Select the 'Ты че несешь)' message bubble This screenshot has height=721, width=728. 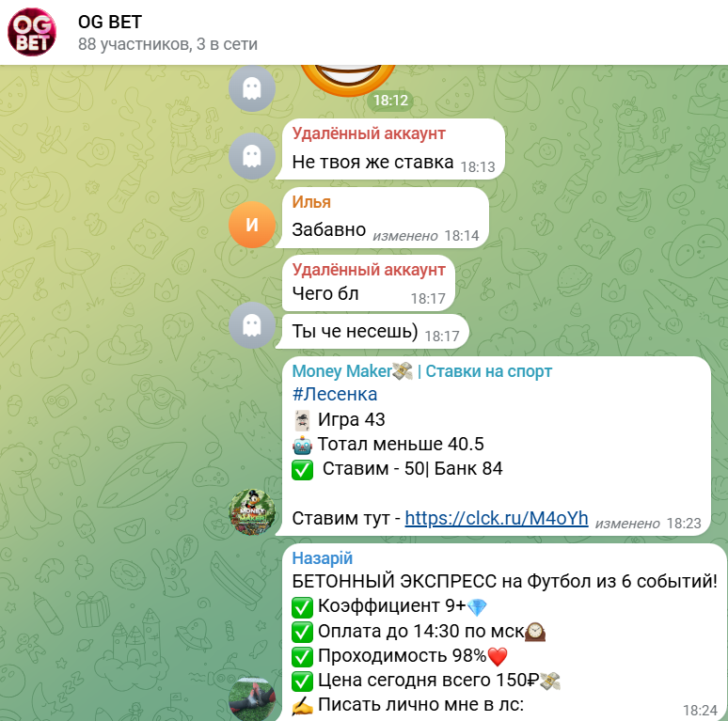[x=375, y=332]
